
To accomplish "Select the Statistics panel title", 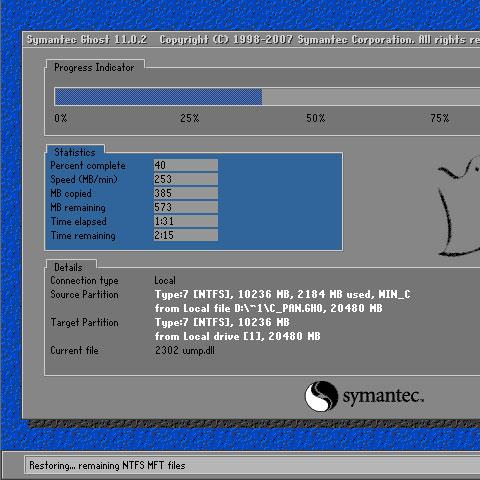I will (75, 152).
